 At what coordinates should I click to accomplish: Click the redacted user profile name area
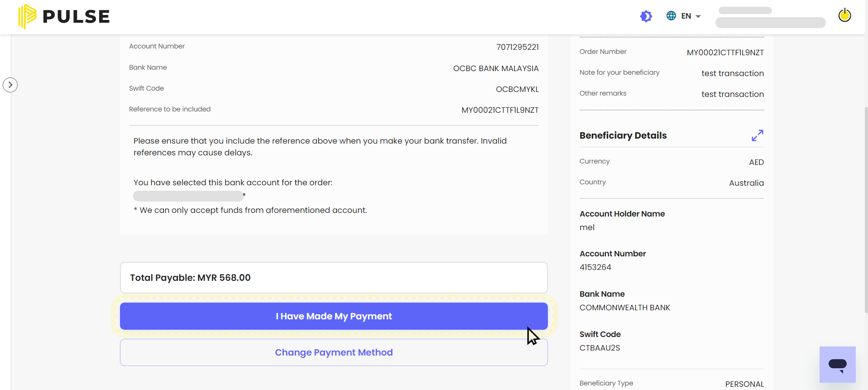pyautogui.click(x=770, y=17)
